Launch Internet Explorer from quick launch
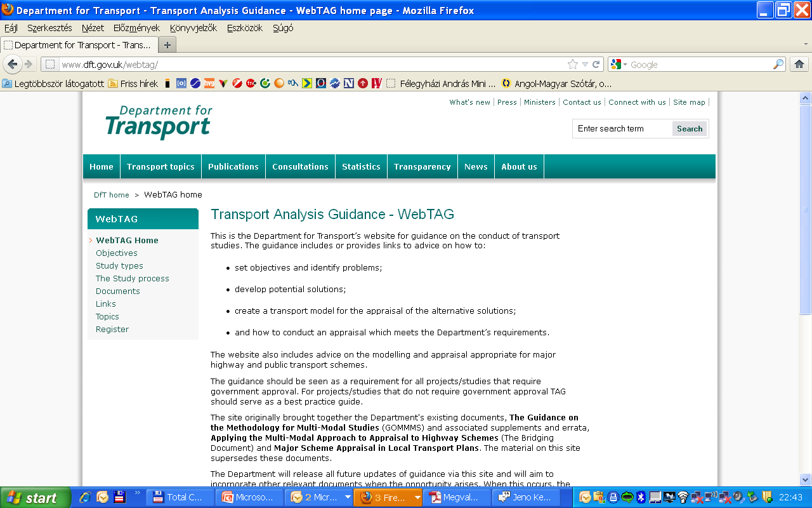Image resolution: width=812 pixels, height=508 pixels. click(84, 497)
